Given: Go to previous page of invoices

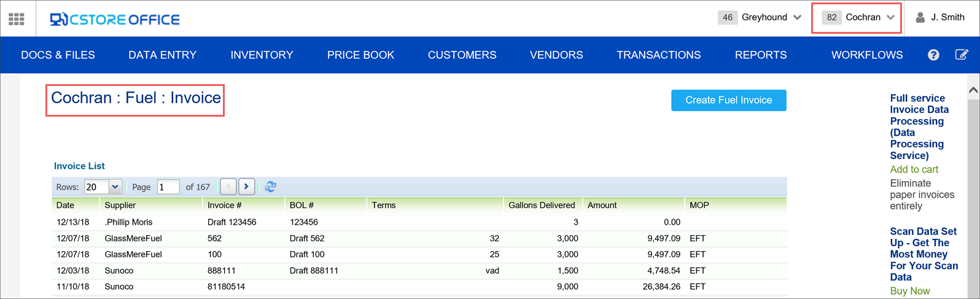Looking at the screenshot, I should pyautogui.click(x=228, y=187).
